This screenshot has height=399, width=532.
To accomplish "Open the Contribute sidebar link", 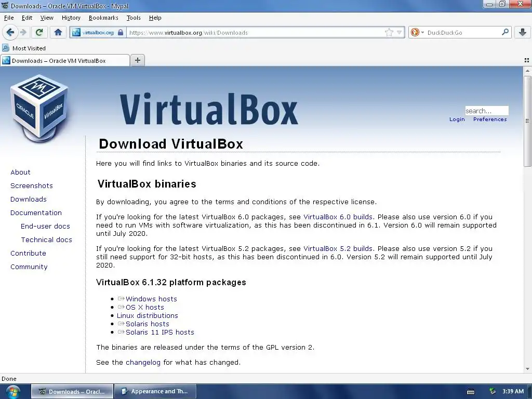I will coord(28,254).
